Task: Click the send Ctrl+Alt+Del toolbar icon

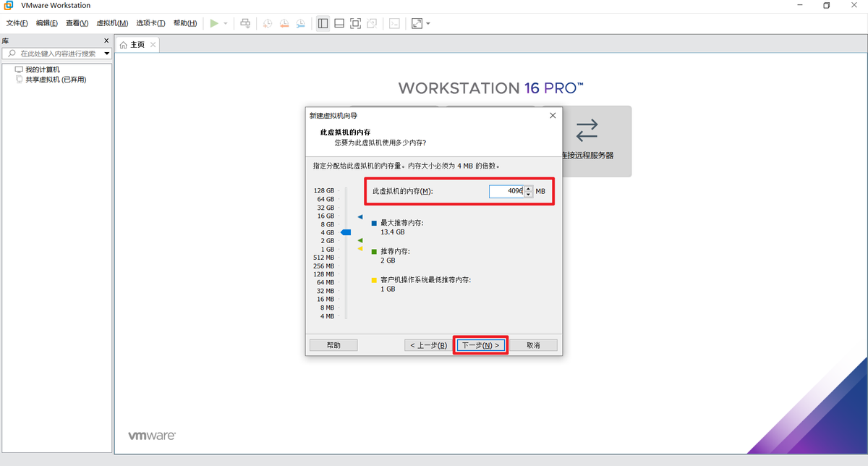Action: (x=245, y=23)
